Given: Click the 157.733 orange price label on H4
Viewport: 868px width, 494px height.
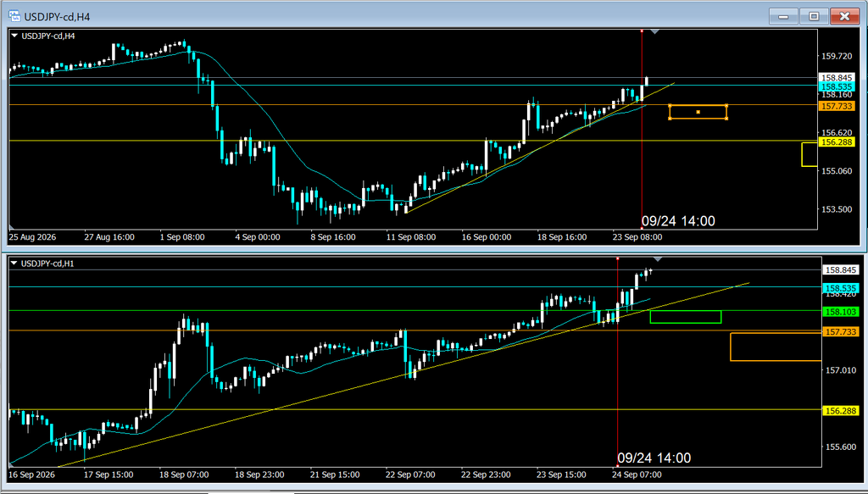Looking at the screenshot, I should (837, 106).
